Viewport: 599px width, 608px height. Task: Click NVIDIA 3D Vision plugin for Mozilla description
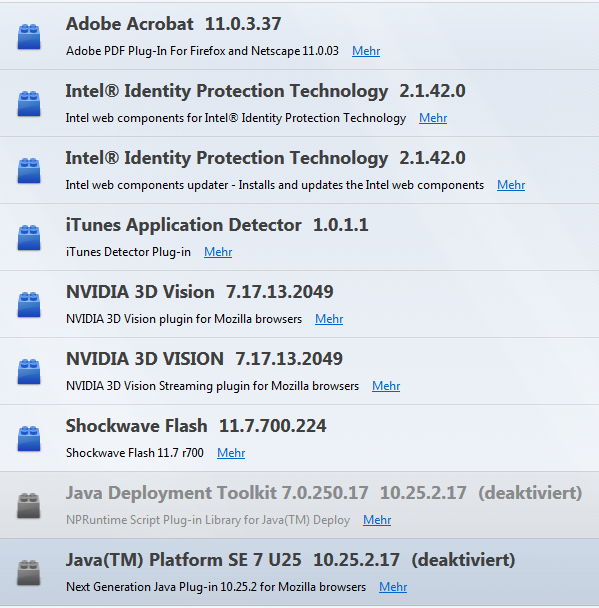pyautogui.click(x=184, y=319)
